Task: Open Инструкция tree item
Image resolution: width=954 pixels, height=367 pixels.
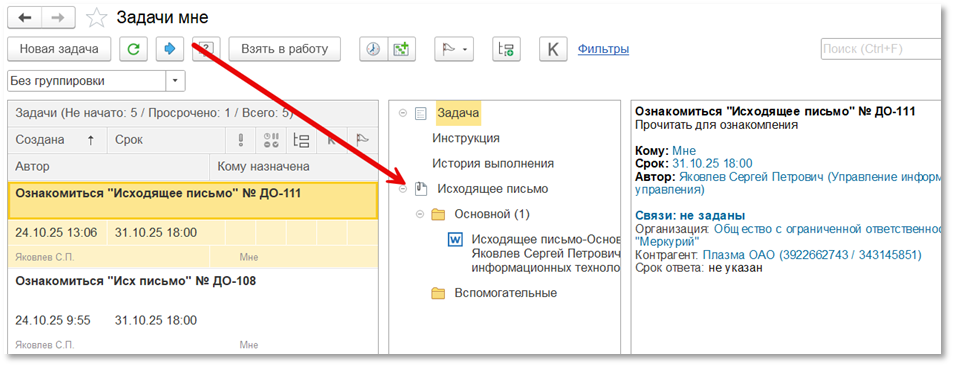Action: tap(466, 138)
